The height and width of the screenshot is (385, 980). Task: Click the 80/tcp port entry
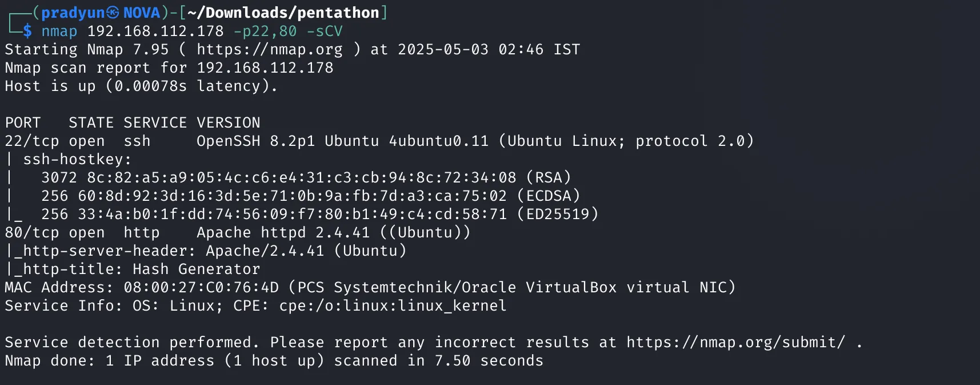(31, 233)
